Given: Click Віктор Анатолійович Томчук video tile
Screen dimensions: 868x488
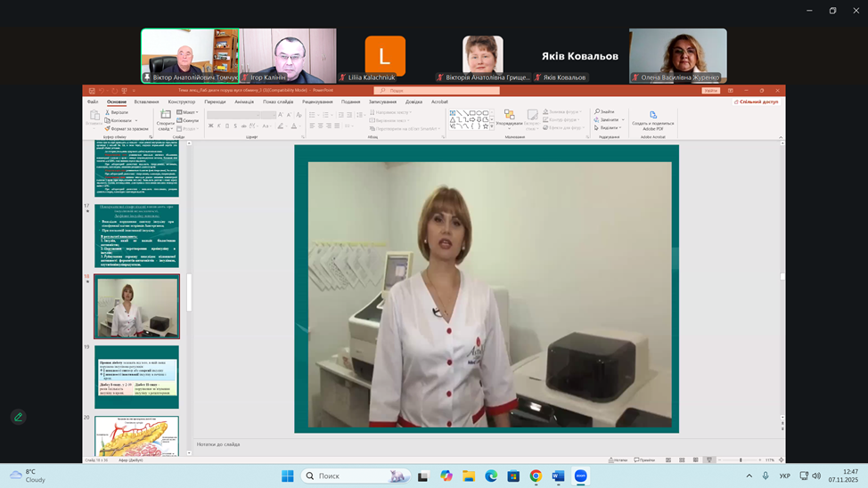Looking at the screenshot, I should pos(190,56).
